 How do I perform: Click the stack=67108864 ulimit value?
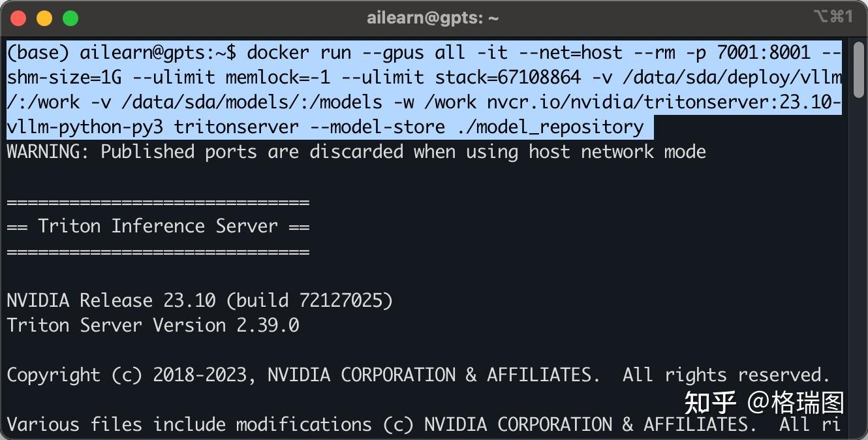point(508,78)
